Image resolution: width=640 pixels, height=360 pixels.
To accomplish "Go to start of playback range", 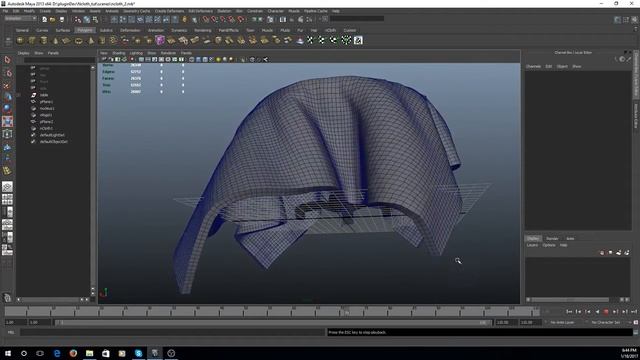I will (569, 311).
